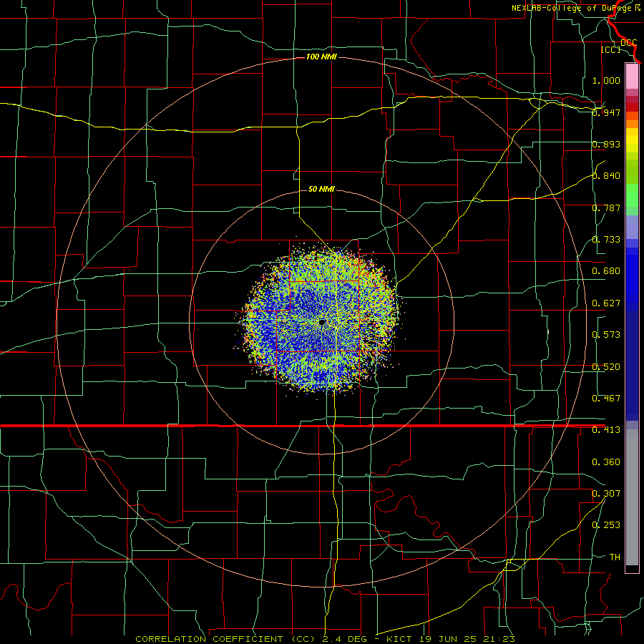Image resolution: width=644 pixels, height=644 pixels.
Task: Click the 0.787 legend value
Action: tap(606, 208)
